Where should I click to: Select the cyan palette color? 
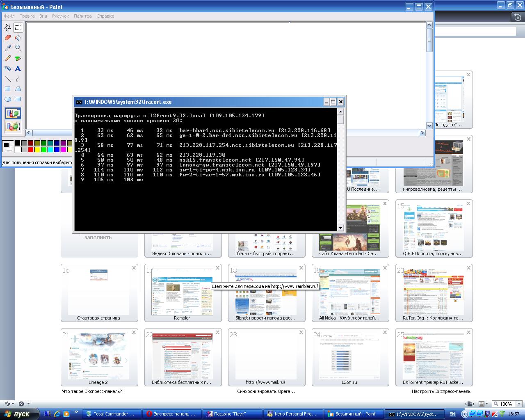coord(50,150)
